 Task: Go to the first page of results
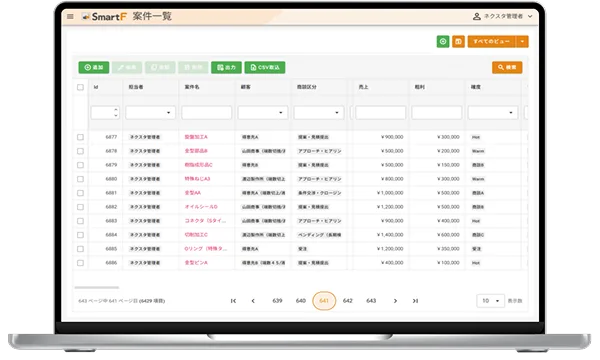pos(233,301)
